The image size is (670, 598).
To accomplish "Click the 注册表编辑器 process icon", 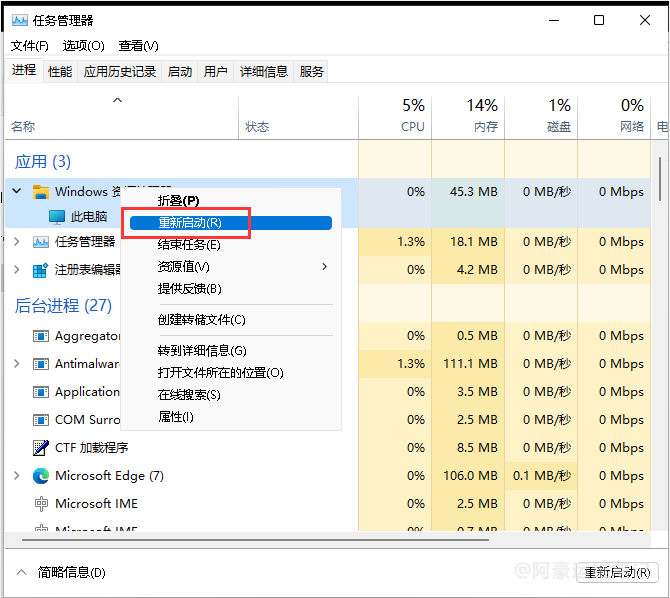I will point(41,270).
